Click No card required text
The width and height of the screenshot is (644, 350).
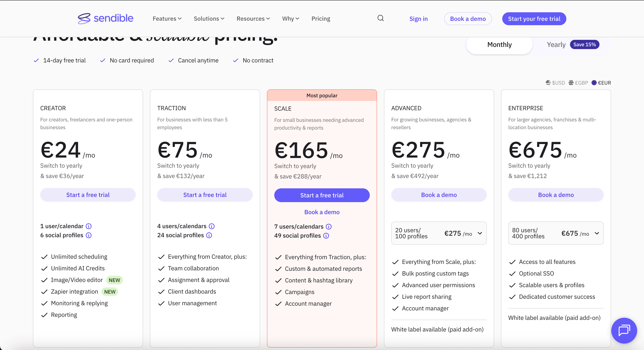[x=132, y=60]
